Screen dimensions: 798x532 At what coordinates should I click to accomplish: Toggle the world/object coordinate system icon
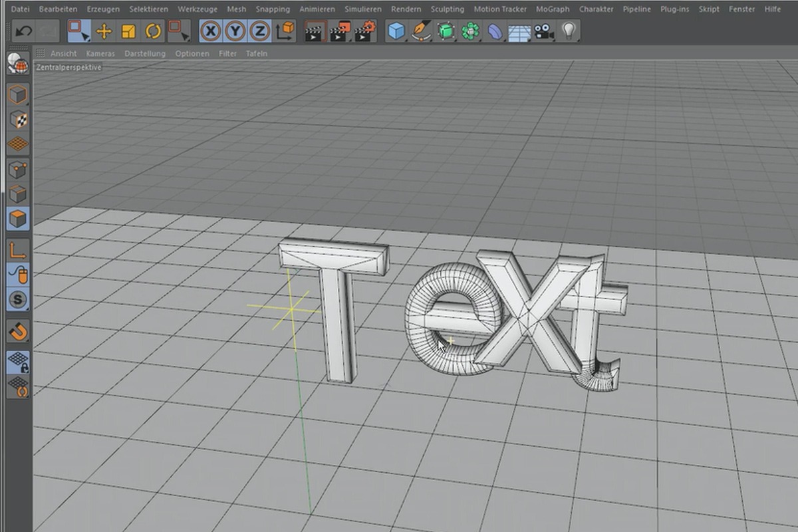point(285,31)
